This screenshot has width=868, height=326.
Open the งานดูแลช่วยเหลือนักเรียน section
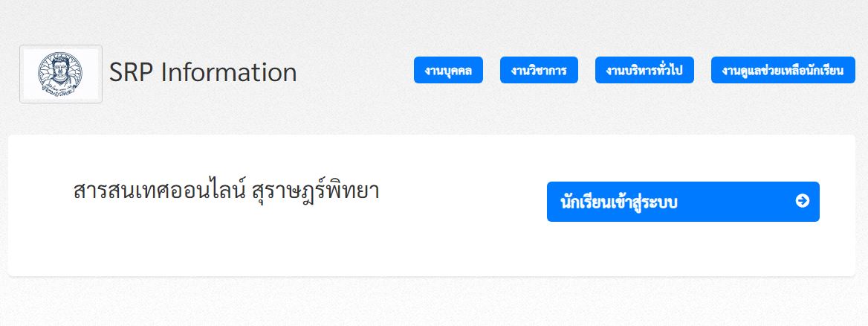tap(783, 71)
